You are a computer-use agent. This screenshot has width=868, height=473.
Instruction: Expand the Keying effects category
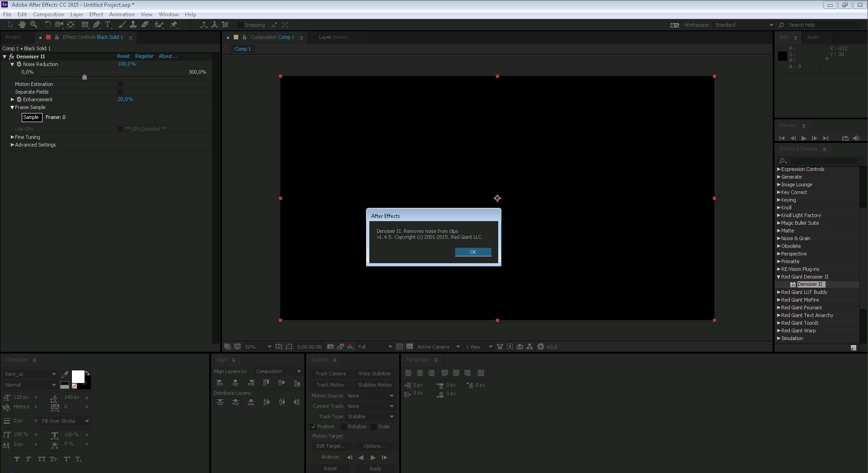click(779, 200)
